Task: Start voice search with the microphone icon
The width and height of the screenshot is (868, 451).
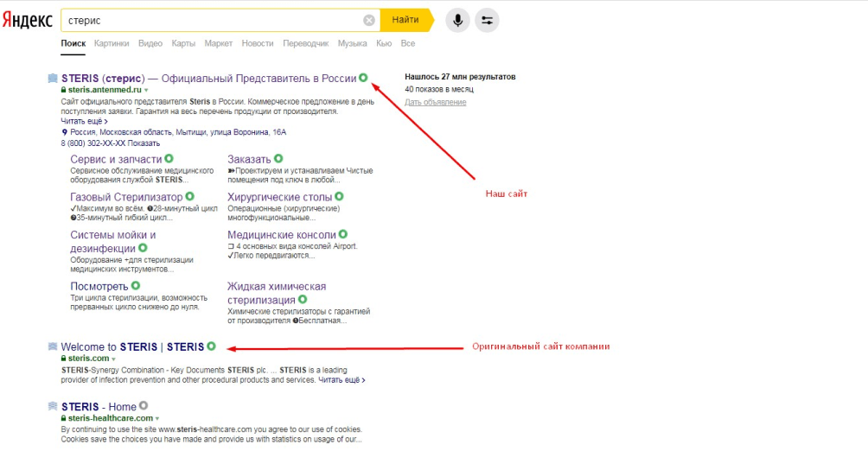Action: coord(458,21)
